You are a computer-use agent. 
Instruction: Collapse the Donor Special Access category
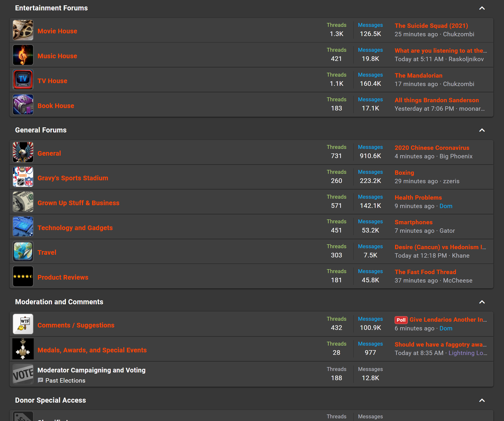tap(482, 400)
